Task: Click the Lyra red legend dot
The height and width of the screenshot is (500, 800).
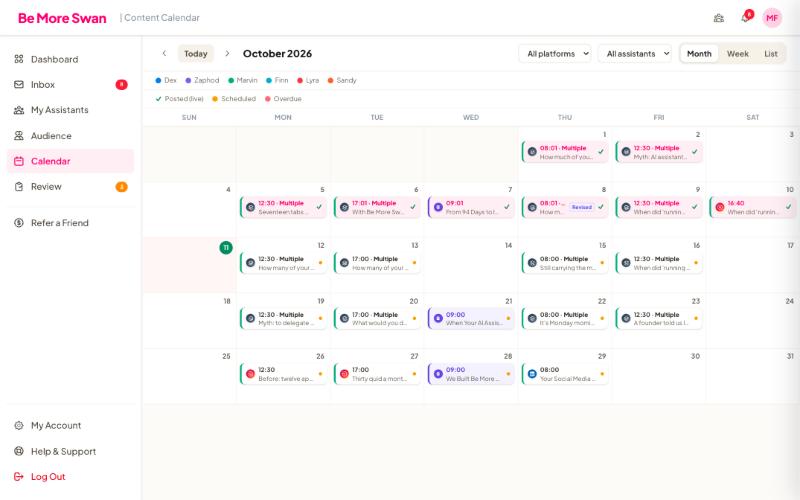Action: tap(300, 81)
